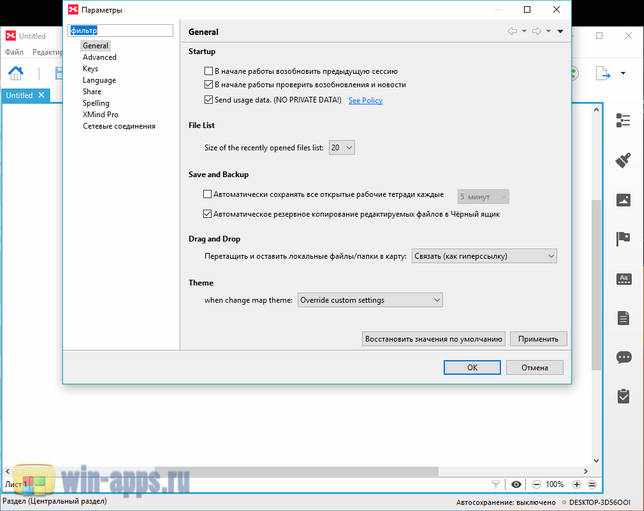Toggle the eye visibility icon in status bar
Image resolution: width=644 pixels, height=511 pixels.
516,485
